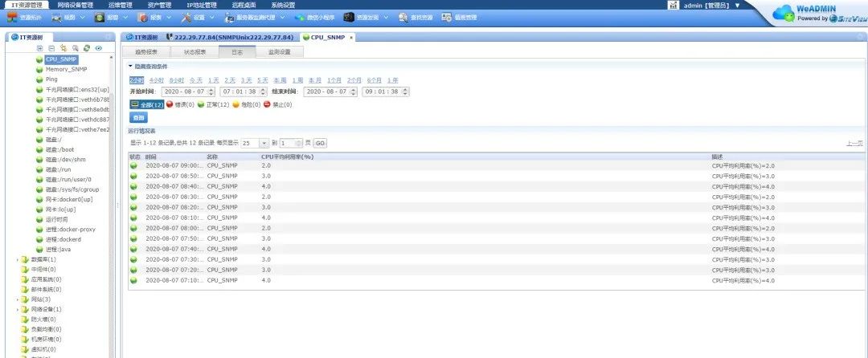Click the end time 09:01:38 spinner arrows
The height and width of the screenshot is (358, 868).
405,92
